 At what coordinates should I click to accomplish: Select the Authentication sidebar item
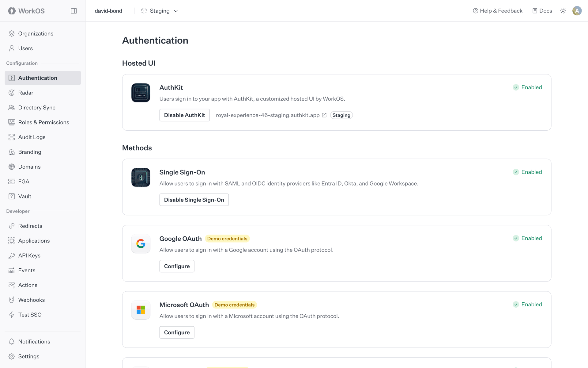click(43, 78)
